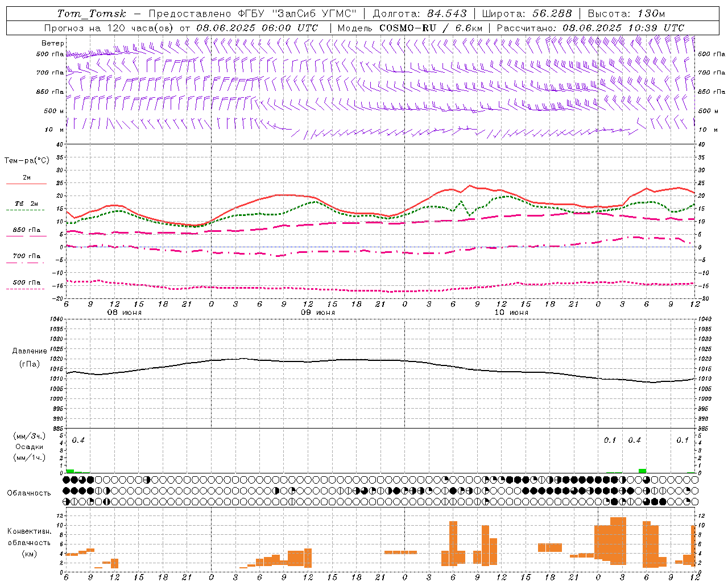Click the 'Конвективн.' convective cloud label
Screen dimensions: 728x582
tap(30, 531)
